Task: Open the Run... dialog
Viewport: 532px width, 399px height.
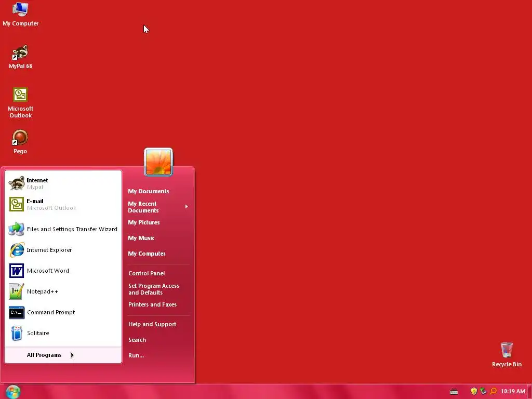Action: click(x=158, y=355)
